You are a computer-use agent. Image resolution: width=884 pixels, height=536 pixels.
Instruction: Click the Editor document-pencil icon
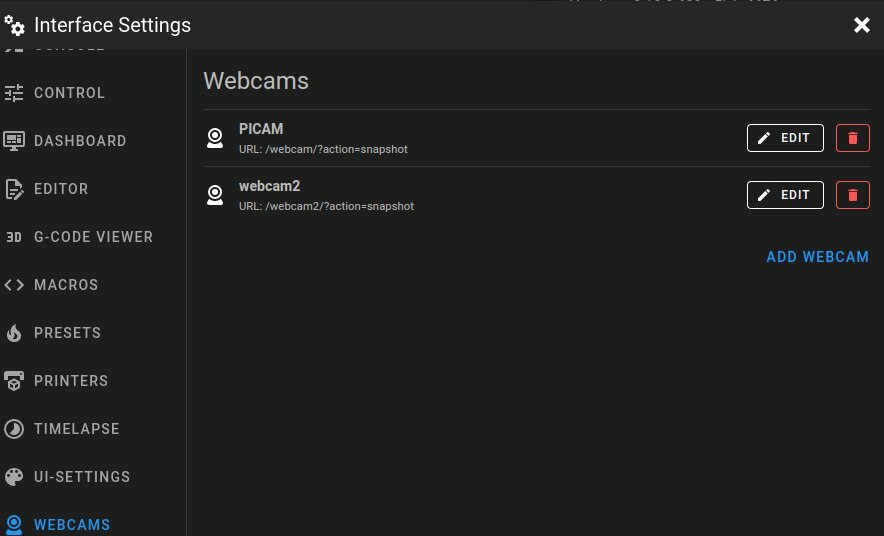[14, 189]
